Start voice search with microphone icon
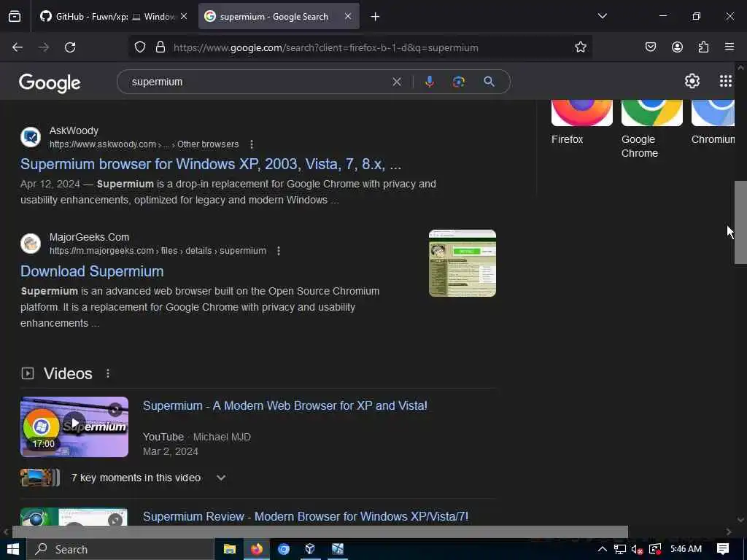Image resolution: width=747 pixels, height=560 pixels. click(x=429, y=82)
